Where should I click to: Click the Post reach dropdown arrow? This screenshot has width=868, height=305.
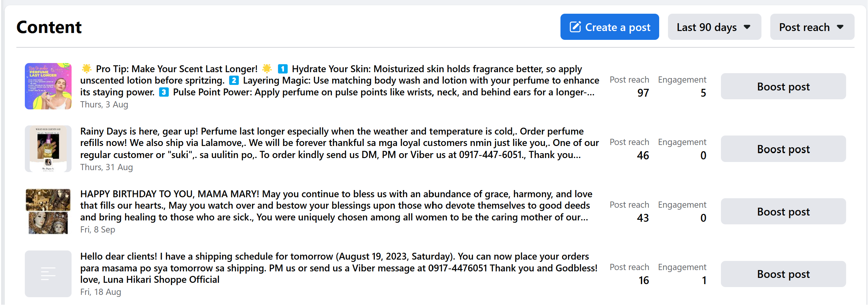pyautogui.click(x=840, y=27)
